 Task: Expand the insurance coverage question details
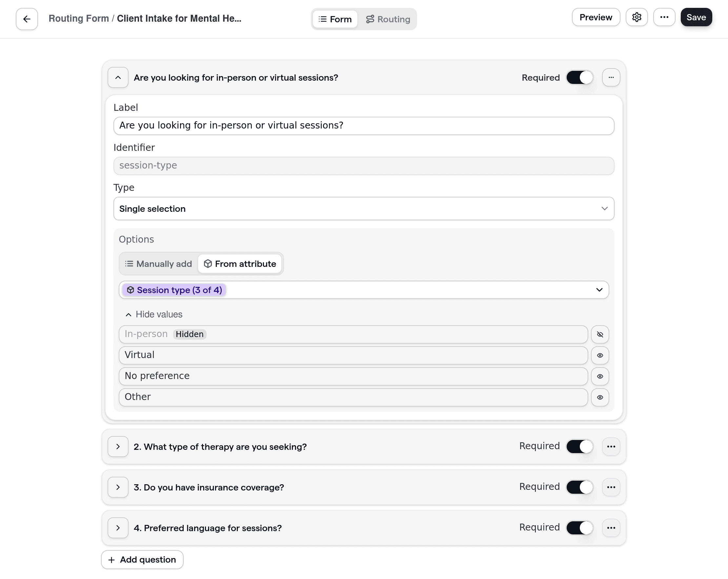pos(118,487)
